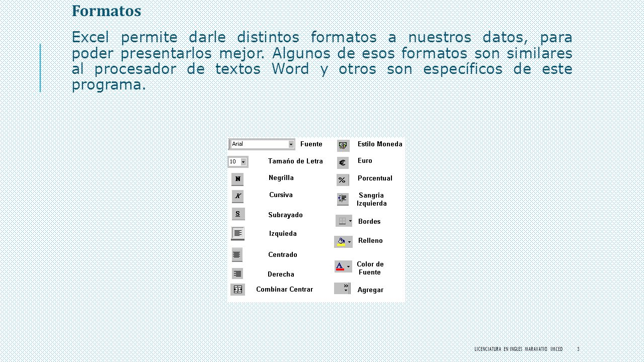Click the Estilo Moneda currency icon
Image resolution: width=644 pixels, height=362 pixels.
343,146
